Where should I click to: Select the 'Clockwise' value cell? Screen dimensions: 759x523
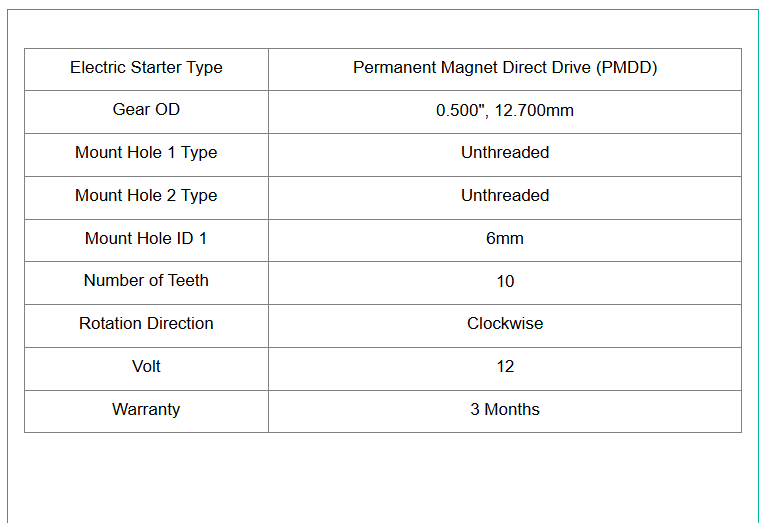(505, 324)
